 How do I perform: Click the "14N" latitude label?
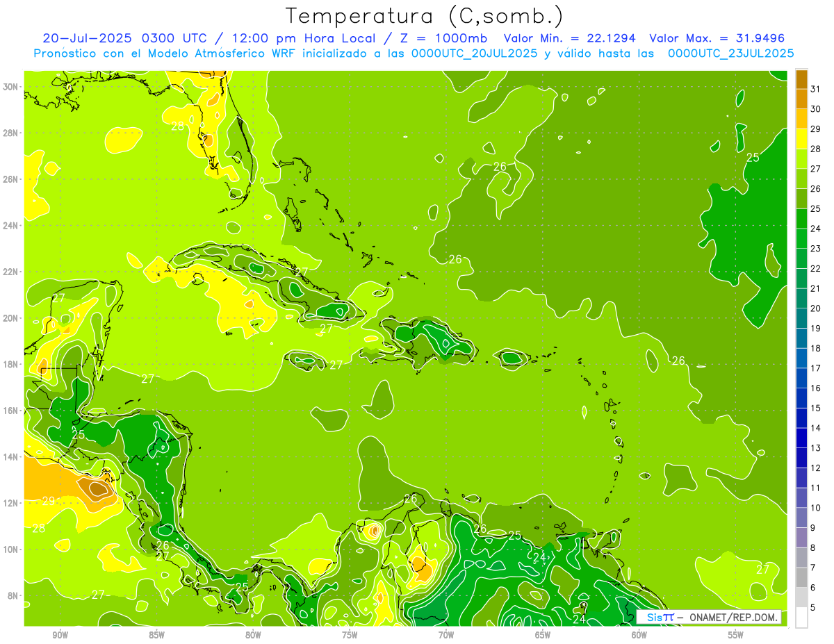(x=12, y=456)
